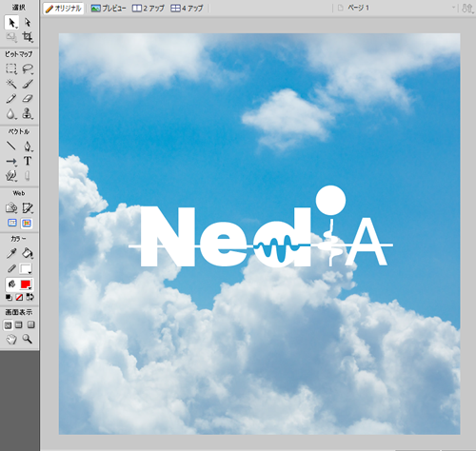Activate the Pen tool
The image size is (476, 451).
28,147
